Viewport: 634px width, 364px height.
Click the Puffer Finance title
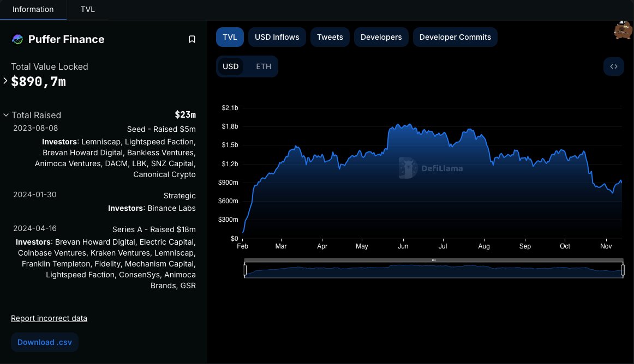67,39
